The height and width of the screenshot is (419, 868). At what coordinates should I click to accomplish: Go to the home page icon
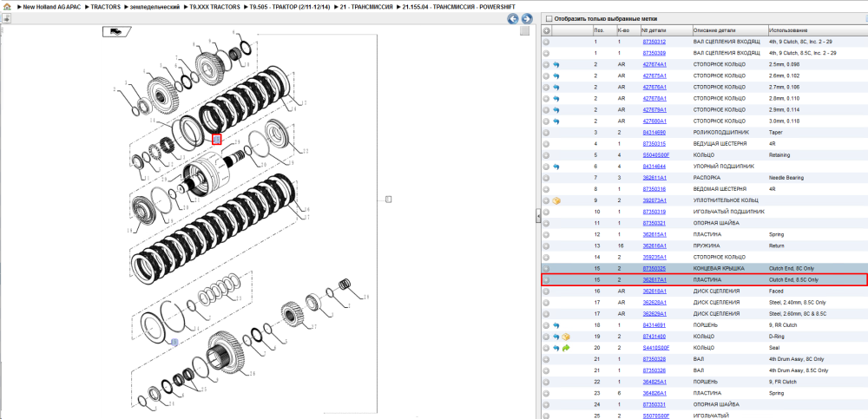click(x=7, y=6)
